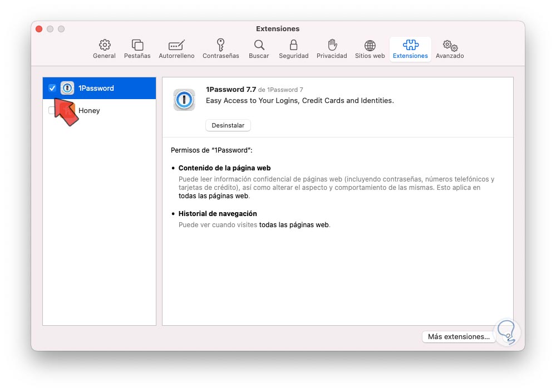Click the 'Contenido de la página web' heading

pos(224,168)
